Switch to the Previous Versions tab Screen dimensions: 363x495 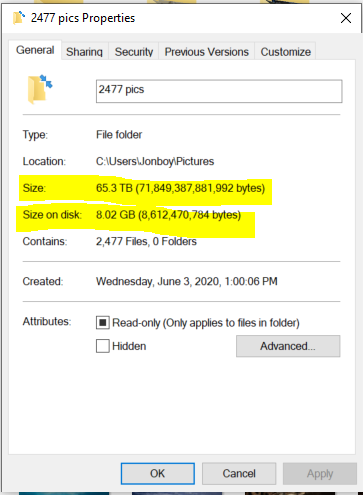[x=207, y=52]
